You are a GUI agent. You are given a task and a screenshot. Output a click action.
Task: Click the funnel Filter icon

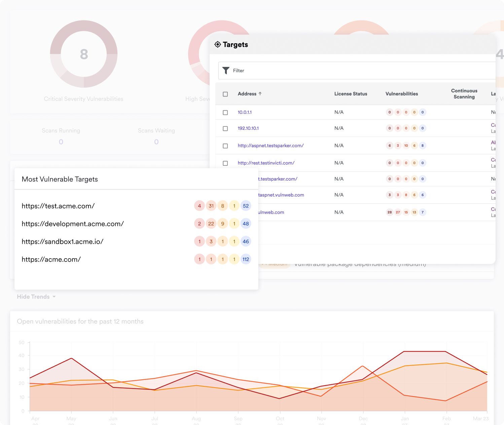tap(226, 70)
